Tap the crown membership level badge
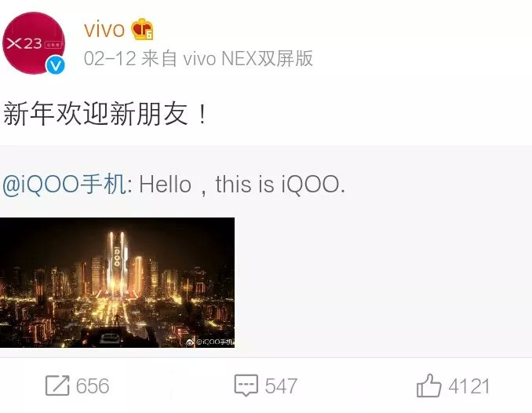Image resolution: width=532 pixels, height=413 pixels. [x=143, y=29]
